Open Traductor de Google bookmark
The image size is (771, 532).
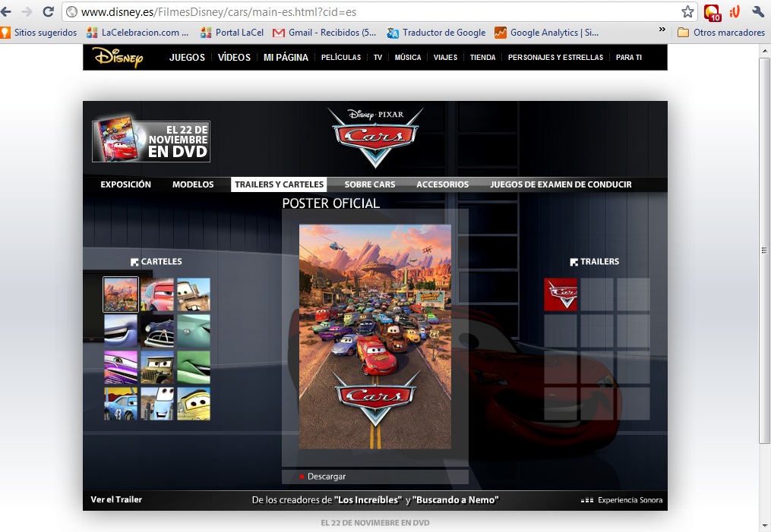click(x=436, y=33)
